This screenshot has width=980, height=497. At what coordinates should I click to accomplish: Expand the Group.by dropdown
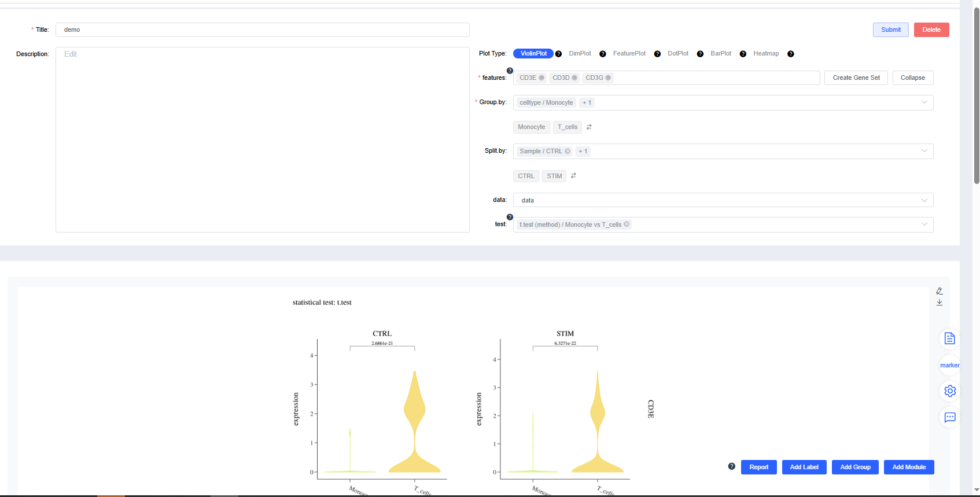(924, 102)
